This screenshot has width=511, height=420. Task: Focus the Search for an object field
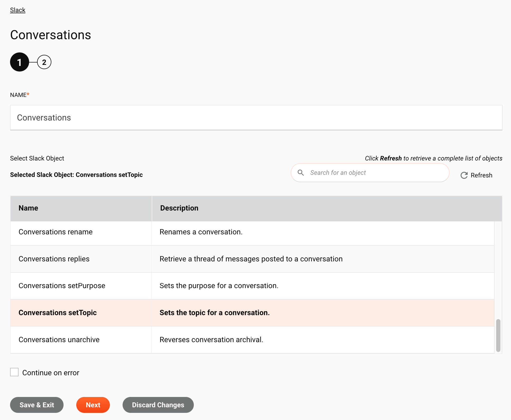(370, 173)
